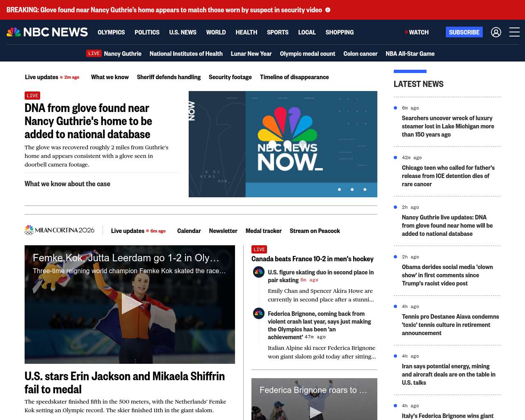Open Sheriff defends handling link

[169, 77]
